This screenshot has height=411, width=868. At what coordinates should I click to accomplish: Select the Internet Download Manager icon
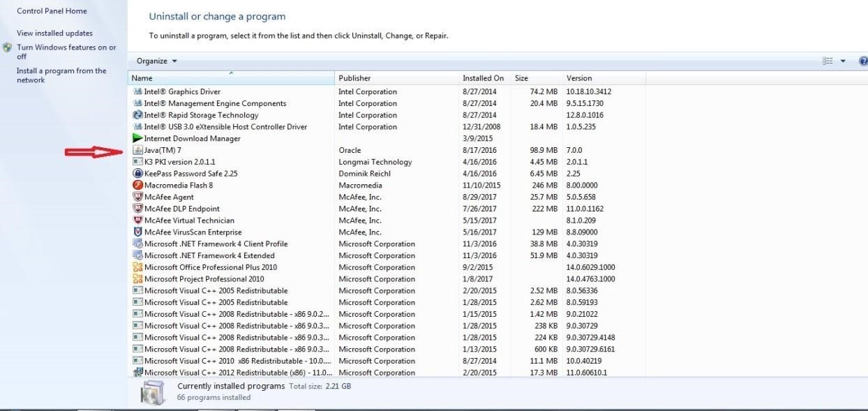tap(137, 138)
